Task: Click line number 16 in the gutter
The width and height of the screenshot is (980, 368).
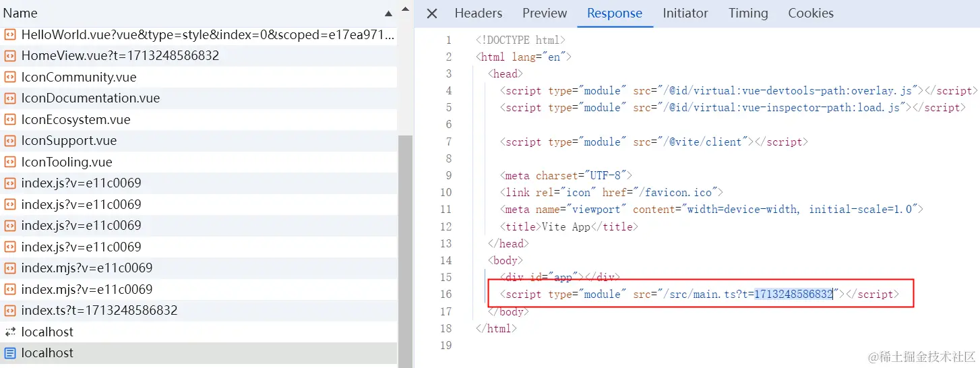Action: coord(446,294)
